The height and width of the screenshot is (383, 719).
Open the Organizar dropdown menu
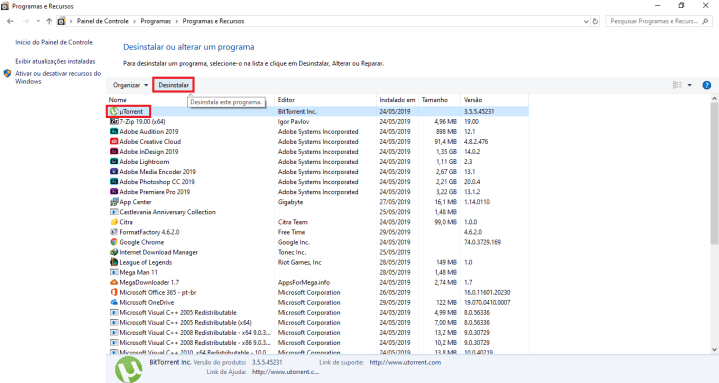coord(131,85)
